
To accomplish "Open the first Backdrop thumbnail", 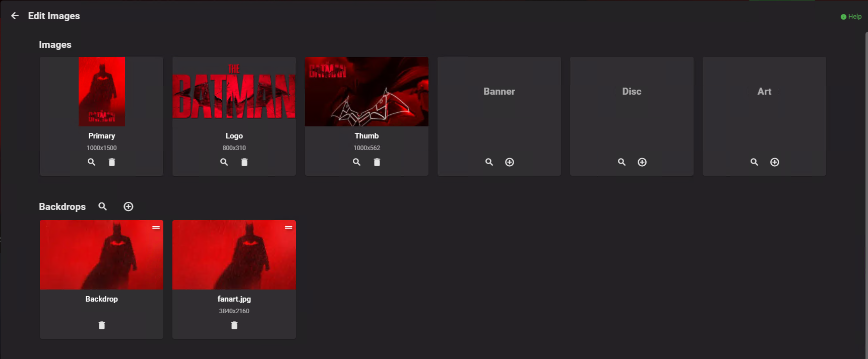I will pos(101,255).
